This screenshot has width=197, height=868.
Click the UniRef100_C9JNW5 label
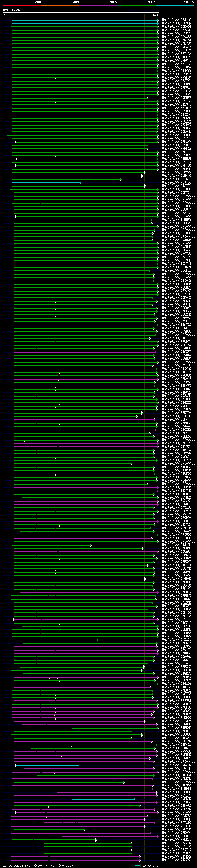(x=177, y=240)
